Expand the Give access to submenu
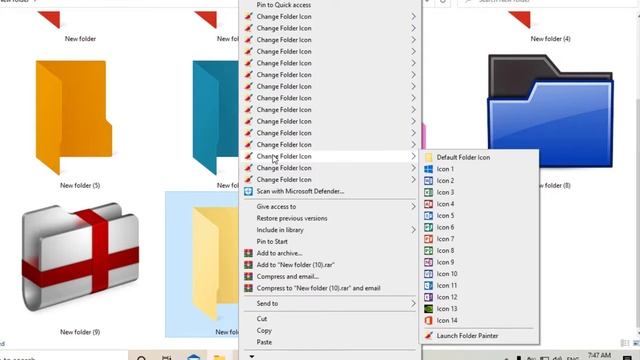Screen dimensions: 640x360 click(x=330, y=207)
